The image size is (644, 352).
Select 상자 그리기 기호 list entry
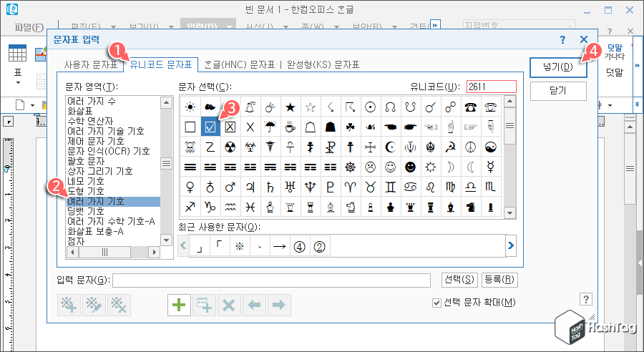coord(113,171)
